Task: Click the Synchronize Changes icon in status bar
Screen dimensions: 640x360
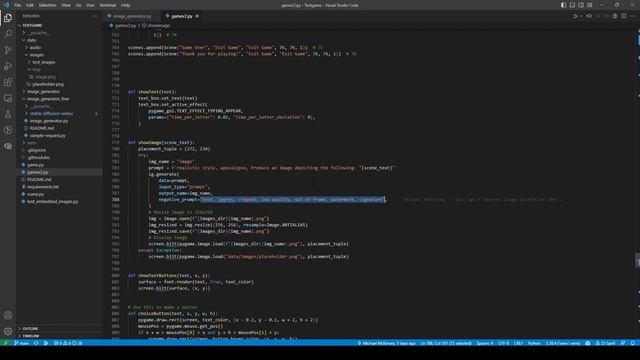Action: tap(36, 343)
